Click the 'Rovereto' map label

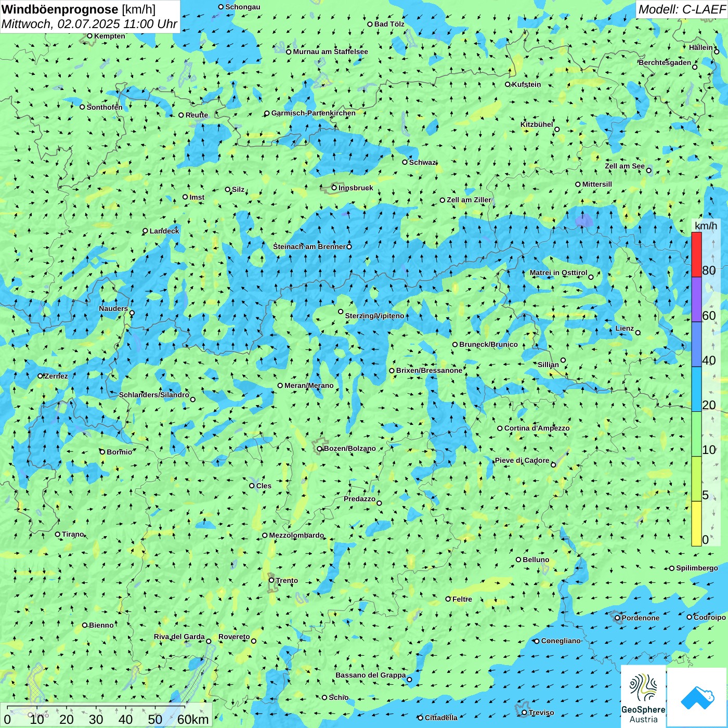pyautogui.click(x=234, y=636)
